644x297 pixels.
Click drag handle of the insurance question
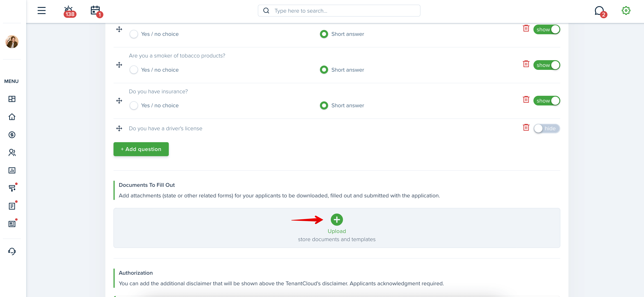click(x=119, y=101)
